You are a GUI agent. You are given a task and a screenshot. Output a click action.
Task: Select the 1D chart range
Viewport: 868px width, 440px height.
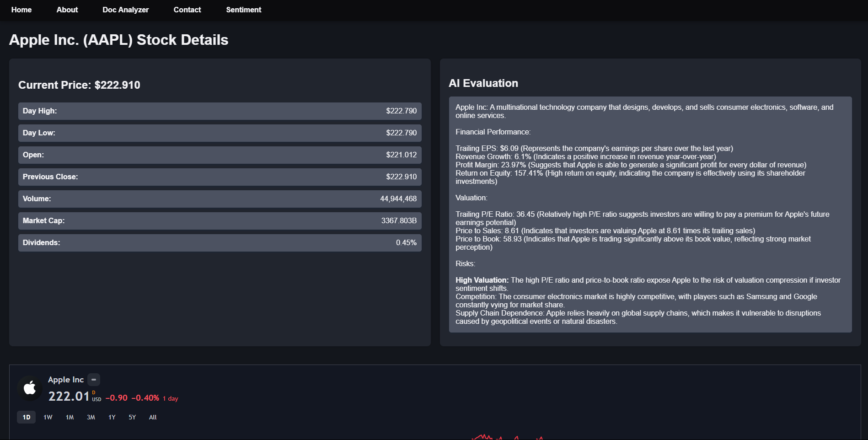tap(27, 417)
